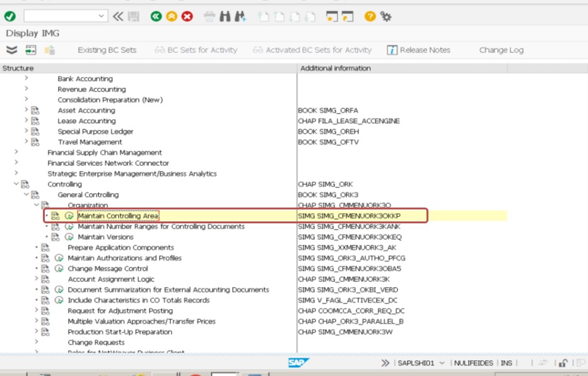Click the INS indicator in status bar
The height and width of the screenshot is (376, 588).
506,363
